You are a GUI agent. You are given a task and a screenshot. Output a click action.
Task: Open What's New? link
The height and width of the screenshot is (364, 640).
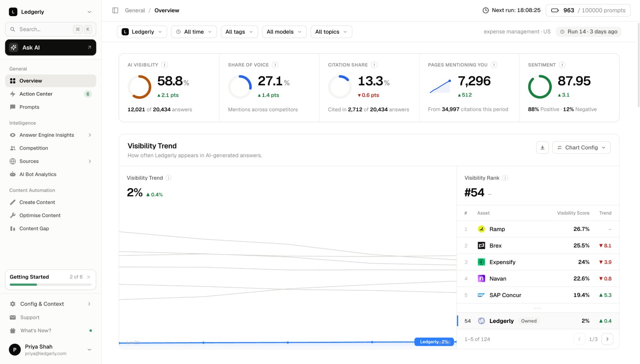[50, 331]
